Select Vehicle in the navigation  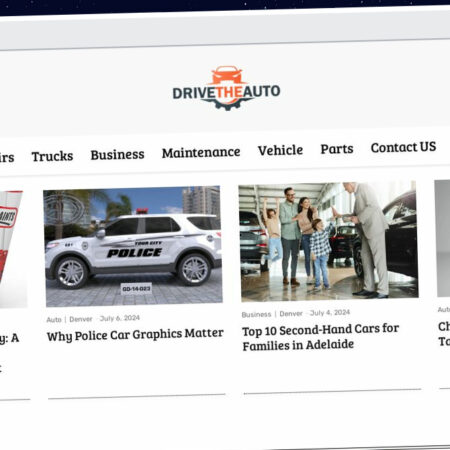(x=280, y=150)
